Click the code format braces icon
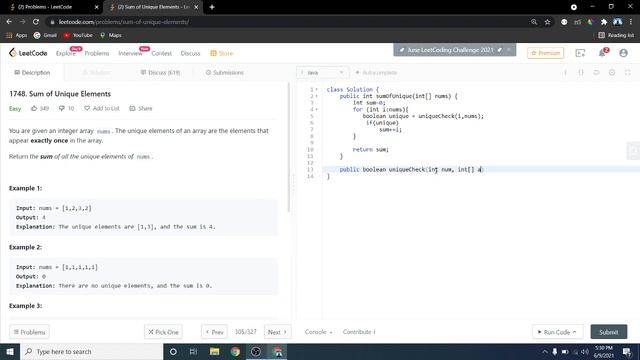 click(581, 73)
